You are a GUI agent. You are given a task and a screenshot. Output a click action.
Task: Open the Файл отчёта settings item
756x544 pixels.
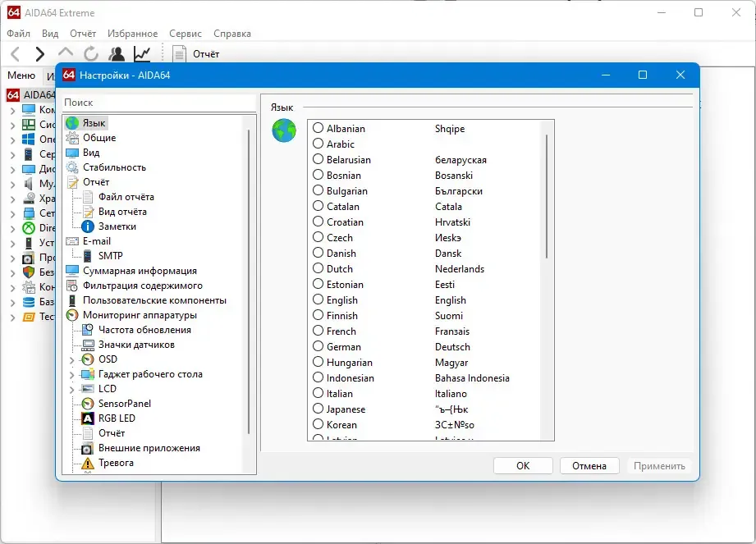(x=126, y=197)
